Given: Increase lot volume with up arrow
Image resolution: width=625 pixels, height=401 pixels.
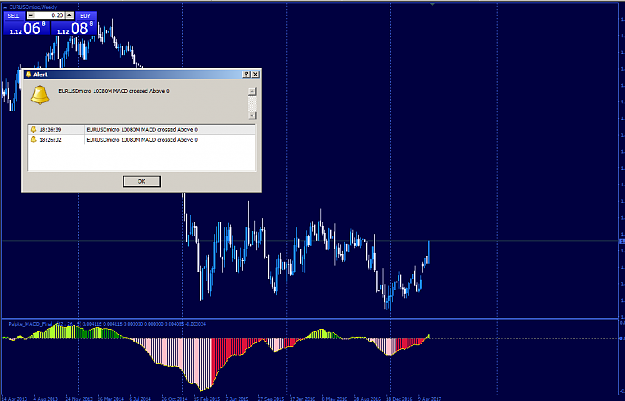Looking at the screenshot, I should point(70,16).
